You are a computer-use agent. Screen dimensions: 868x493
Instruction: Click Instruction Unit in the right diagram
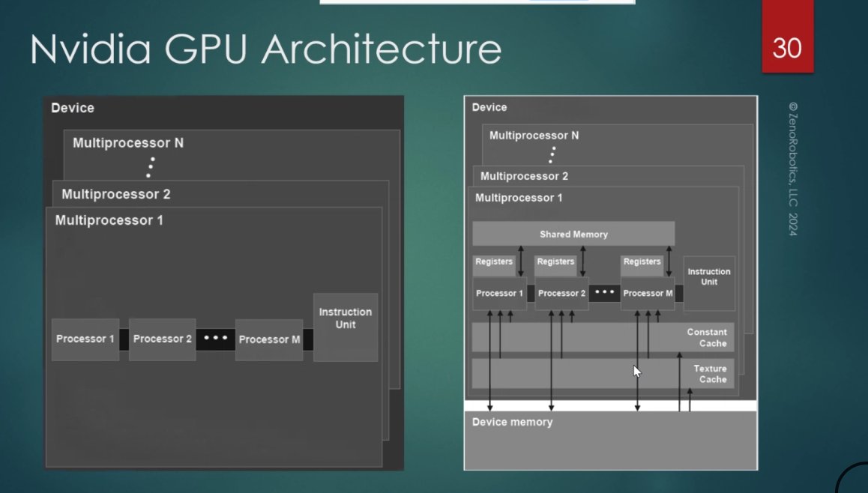[708, 282]
